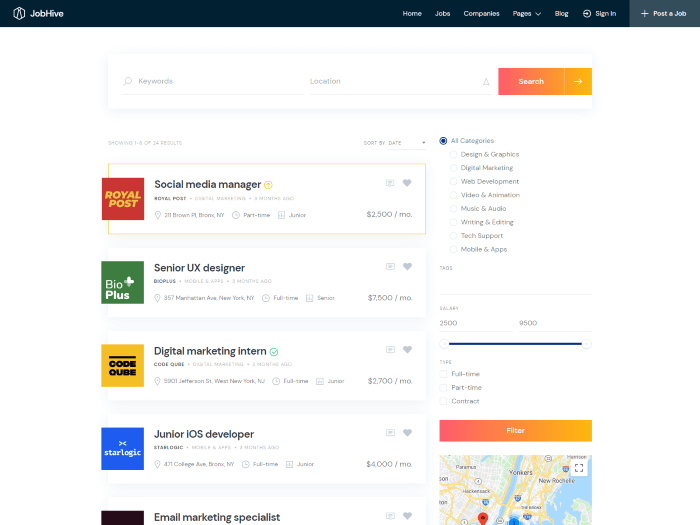The image size is (700, 525).
Task: Favorite the Email marketing specialist job
Action: pos(408,516)
